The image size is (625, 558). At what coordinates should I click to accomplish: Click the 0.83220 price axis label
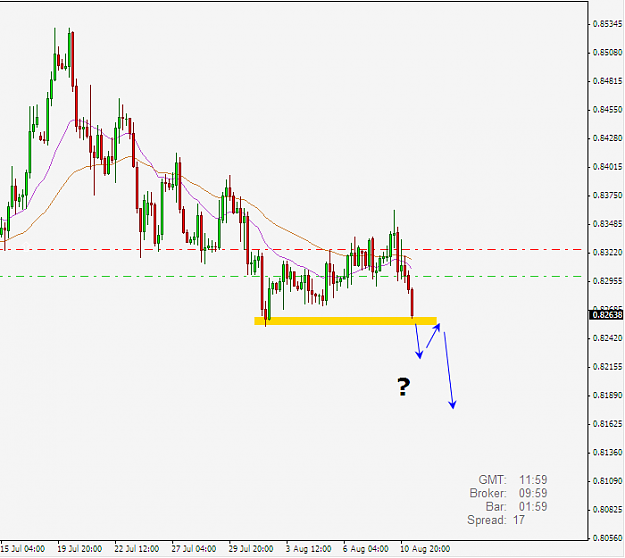[x=607, y=252]
